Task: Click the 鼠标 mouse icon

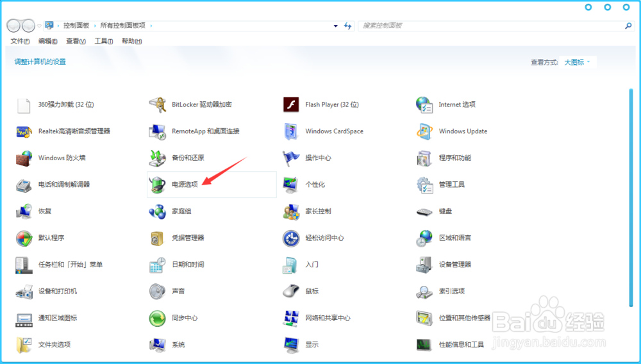Action: 291,292
